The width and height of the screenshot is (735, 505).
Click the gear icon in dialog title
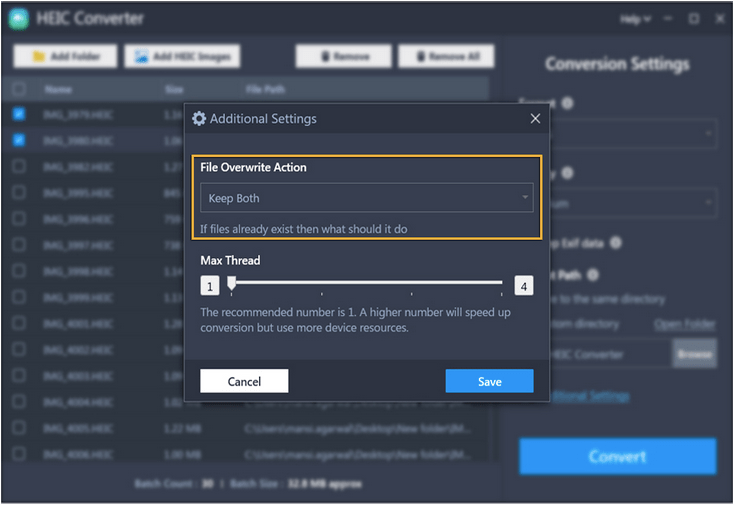point(199,119)
